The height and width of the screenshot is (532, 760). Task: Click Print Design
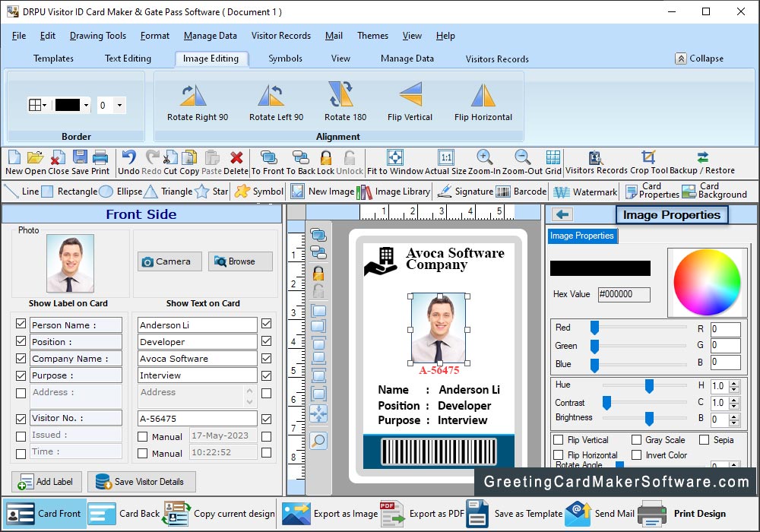682,514
